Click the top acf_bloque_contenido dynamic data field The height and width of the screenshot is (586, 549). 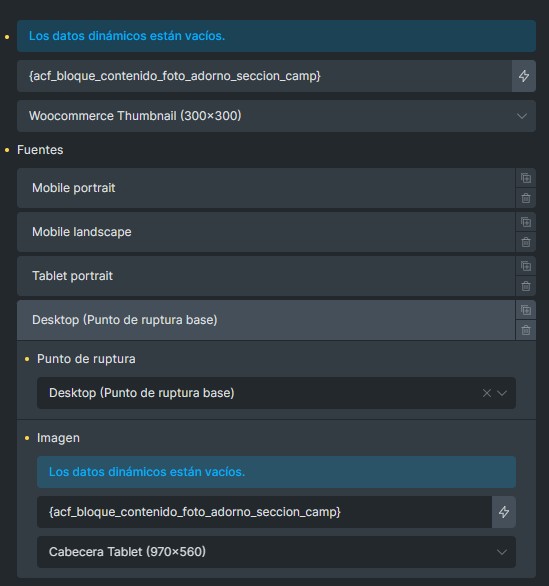point(264,76)
